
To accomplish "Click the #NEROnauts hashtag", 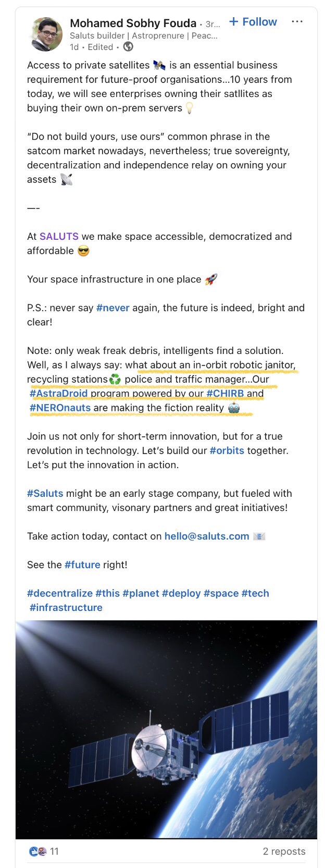I will tap(60, 408).
